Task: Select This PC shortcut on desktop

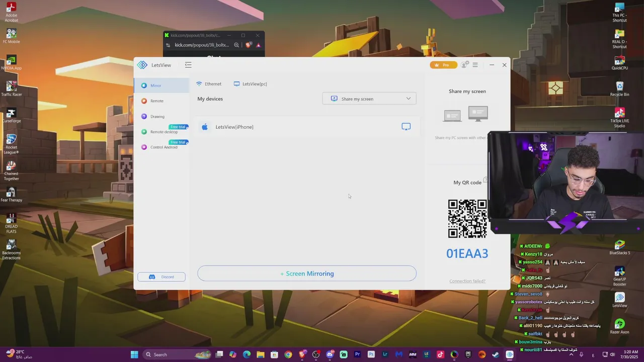Action: tap(619, 12)
